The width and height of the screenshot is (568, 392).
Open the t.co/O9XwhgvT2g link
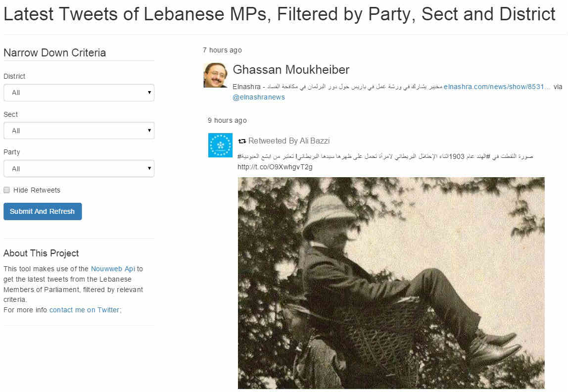pyautogui.click(x=275, y=167)
